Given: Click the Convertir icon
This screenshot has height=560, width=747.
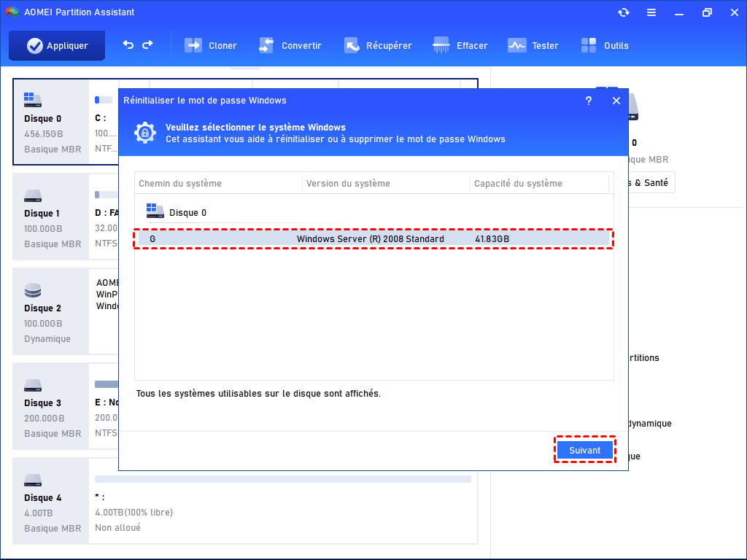Looking at the screenshot, I should 266,46.
